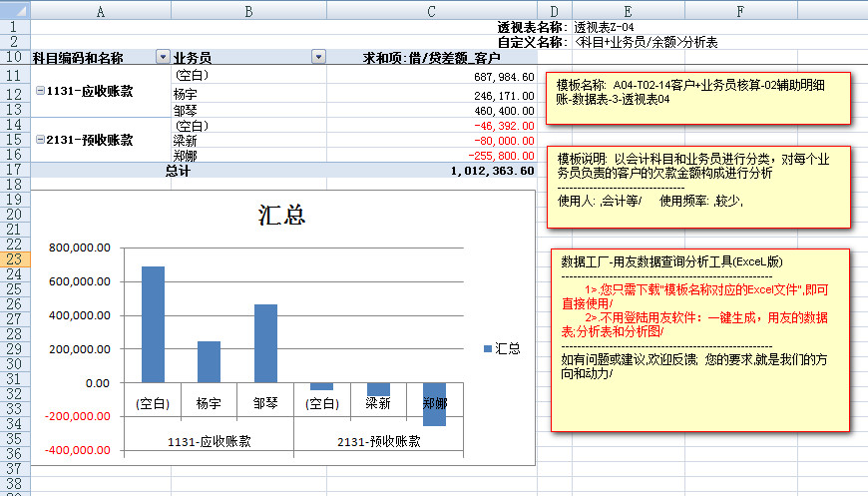Click the 郑娜 negative bar in chart
The width and height of the screenshot is (868, 496).
(x=434, y=404)
